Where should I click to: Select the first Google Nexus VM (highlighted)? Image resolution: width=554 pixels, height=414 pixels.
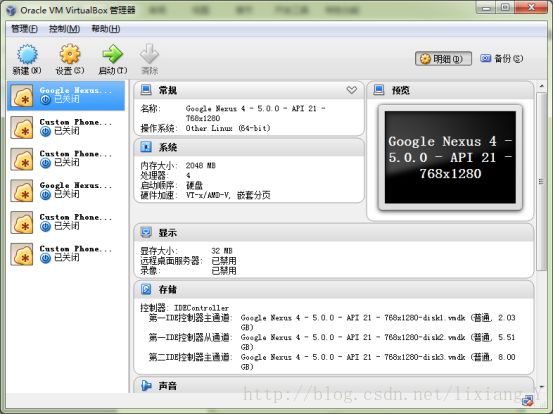66,96
